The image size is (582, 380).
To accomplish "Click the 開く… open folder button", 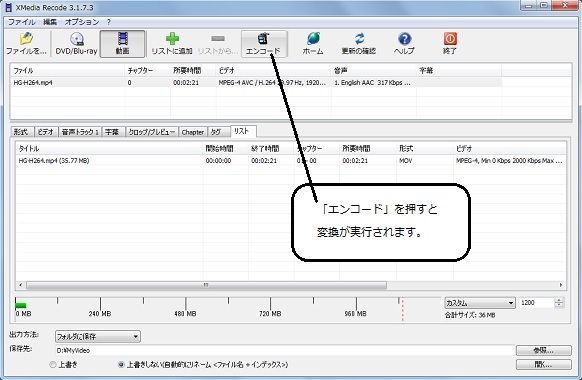I will tap(543, 364).
